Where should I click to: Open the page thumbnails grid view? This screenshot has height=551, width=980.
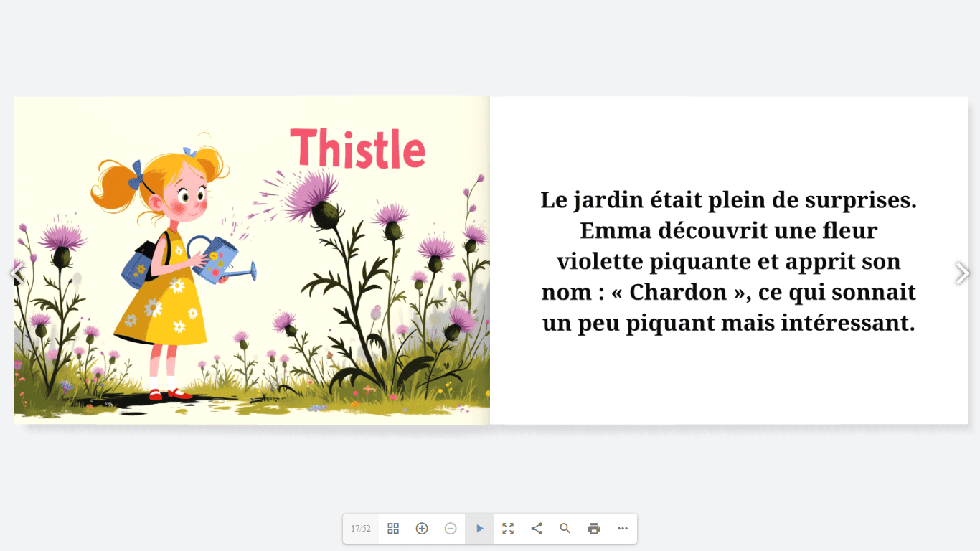point(393,529)
